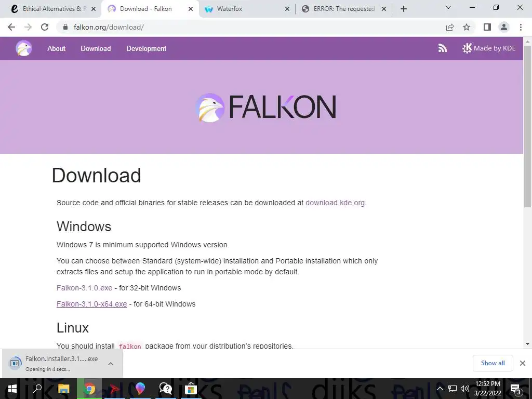The image size is (532, 399).
Task: Open Chrome side panel icon
Action: pyautogui.click(x=487, y=27)
